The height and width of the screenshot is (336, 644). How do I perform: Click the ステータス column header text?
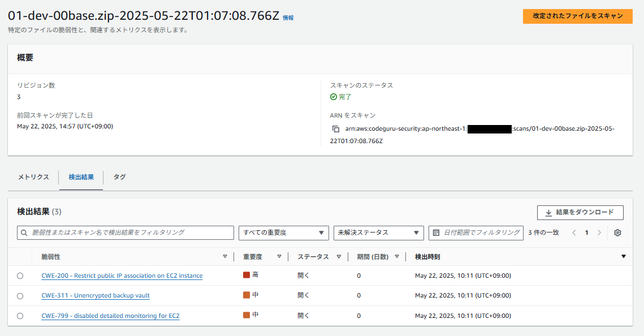pyautogui.click(x=313, y=257)
